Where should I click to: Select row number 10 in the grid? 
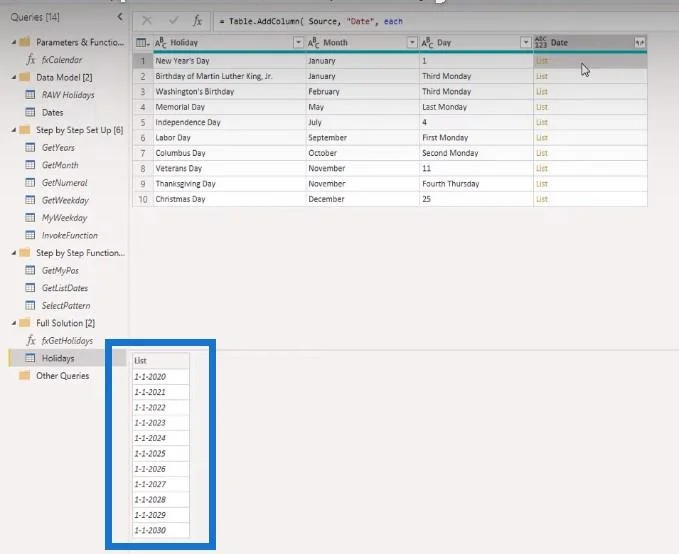(x=142, y=199)
